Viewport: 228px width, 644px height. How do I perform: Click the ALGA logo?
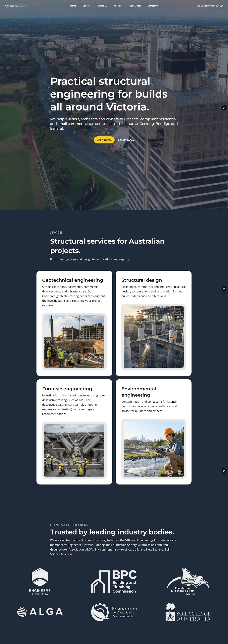pos(40,612)
